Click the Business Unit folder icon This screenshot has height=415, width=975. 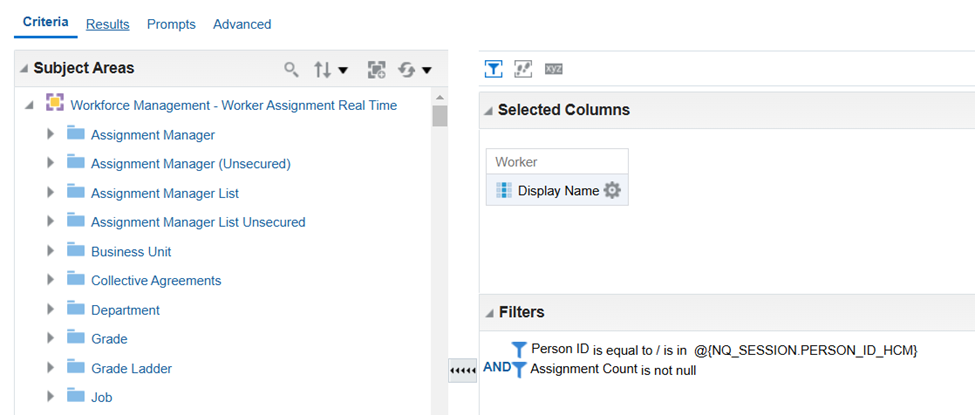click(76, 251)
